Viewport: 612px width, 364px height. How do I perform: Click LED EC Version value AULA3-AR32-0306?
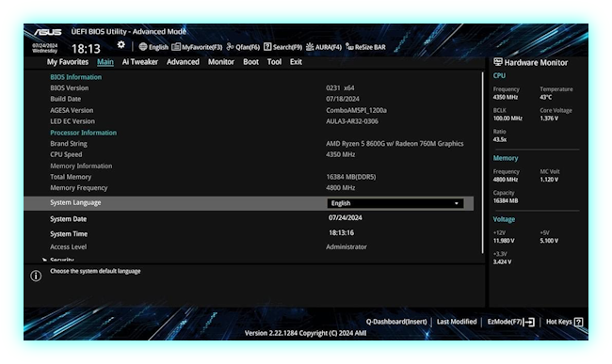click(x=352, y=121)
